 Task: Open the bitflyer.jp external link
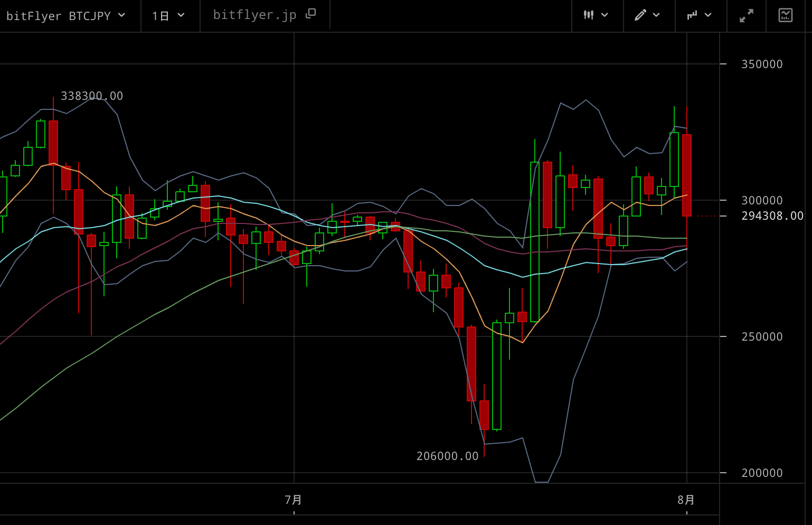(254, 15)
